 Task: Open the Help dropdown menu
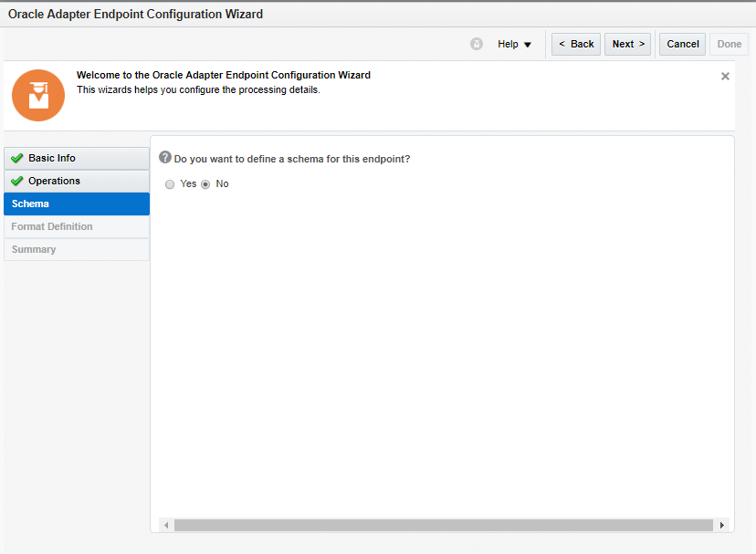[514, 44]
